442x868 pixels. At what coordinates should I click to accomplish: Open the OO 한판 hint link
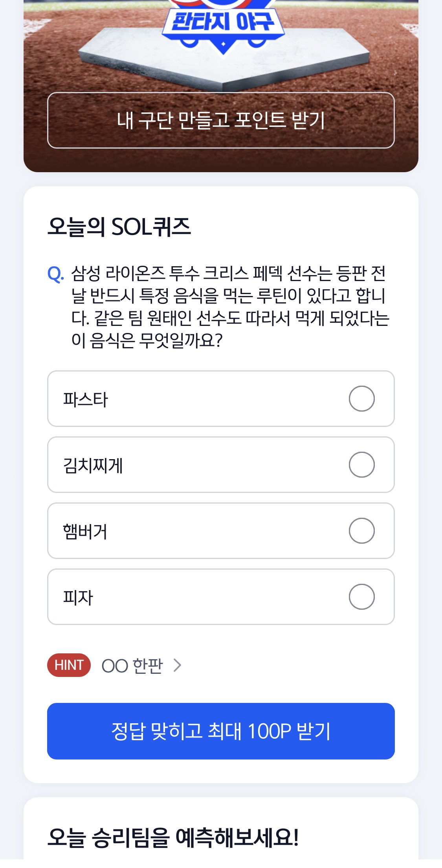point(132,665)
